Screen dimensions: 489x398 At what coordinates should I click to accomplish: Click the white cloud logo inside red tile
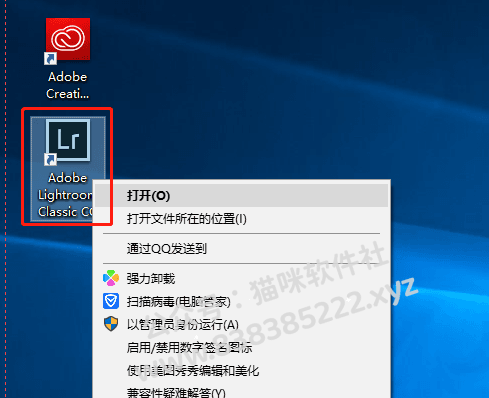coord(68,38)
